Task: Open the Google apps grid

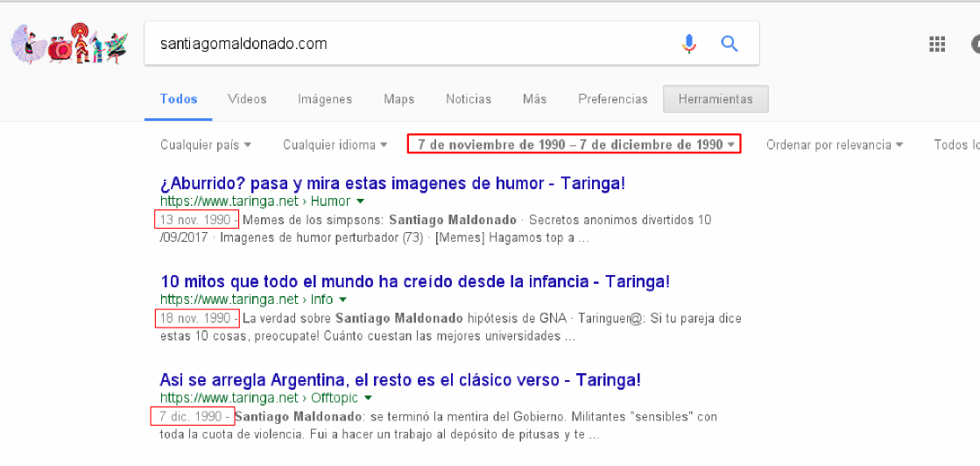Action: [937, 45]
